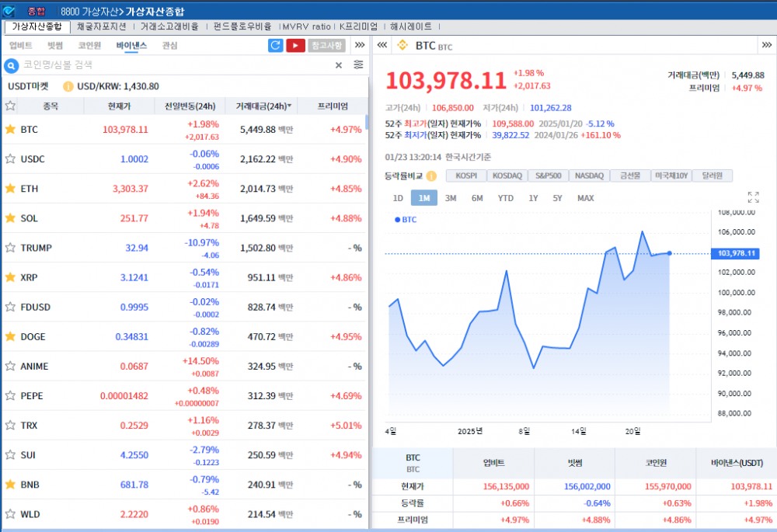
Task: Toggle the star next to PEPE
Action: pyautogui.click(x=9, y=395)
